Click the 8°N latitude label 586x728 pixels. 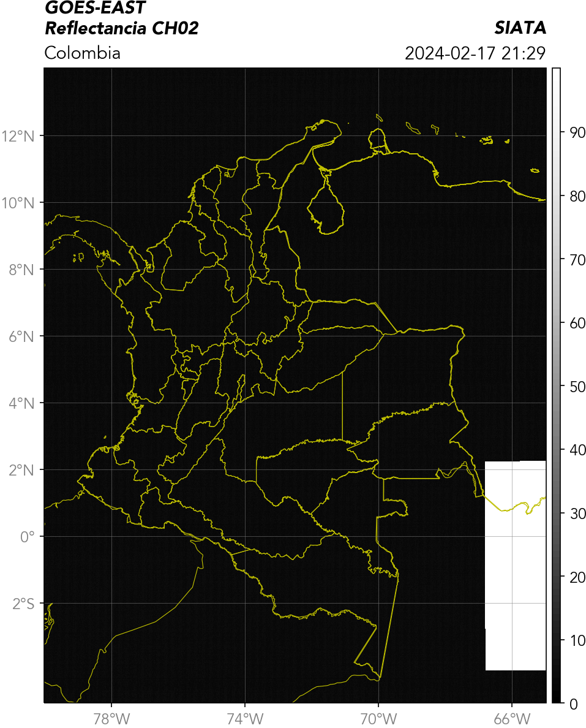[22, 270]
